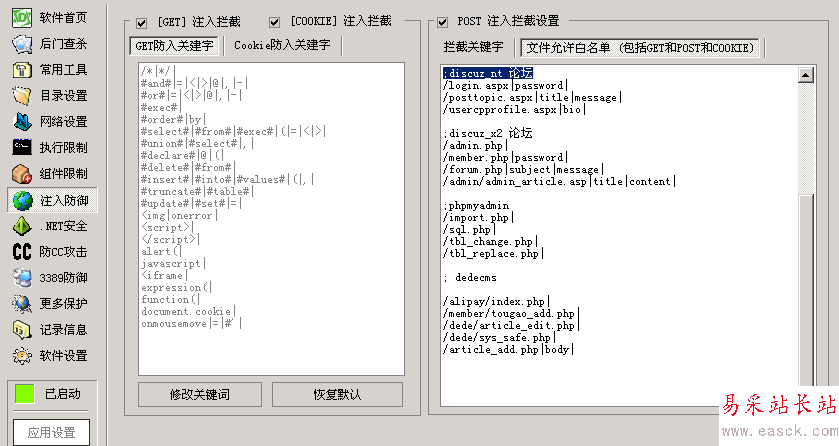Switch to Cookie防入关键字 tab
Image resolution: width=839 pixels, height=446 pixels.
coord(282,45)
